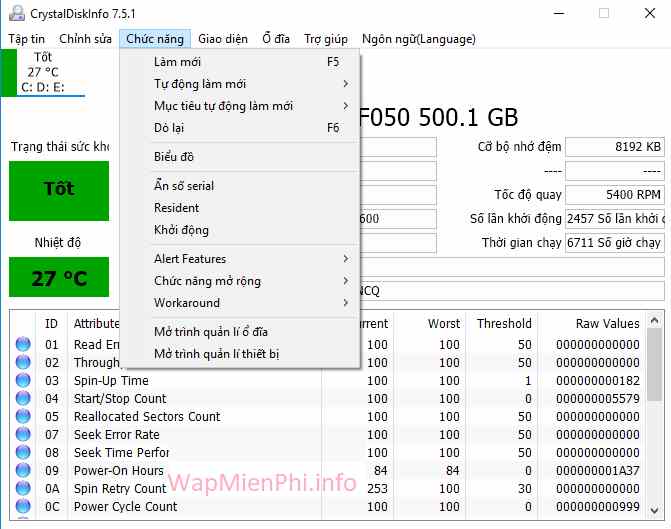Screen dimensions: 671x529
Task: Click the green Tốt health status button
Action: point(59,191)
